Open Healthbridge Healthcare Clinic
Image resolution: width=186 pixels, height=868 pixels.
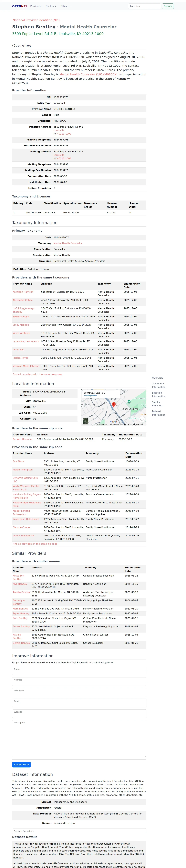click(x=27, y=504)
